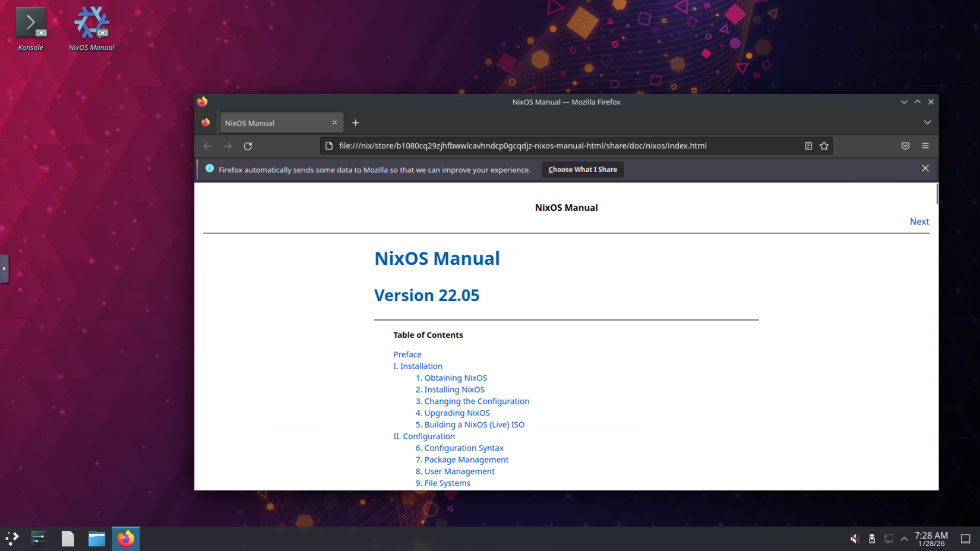The width and height of the screenshot is (980, 551).
Task: Bookmark this page via the star icon
Action: coord(824,145)
